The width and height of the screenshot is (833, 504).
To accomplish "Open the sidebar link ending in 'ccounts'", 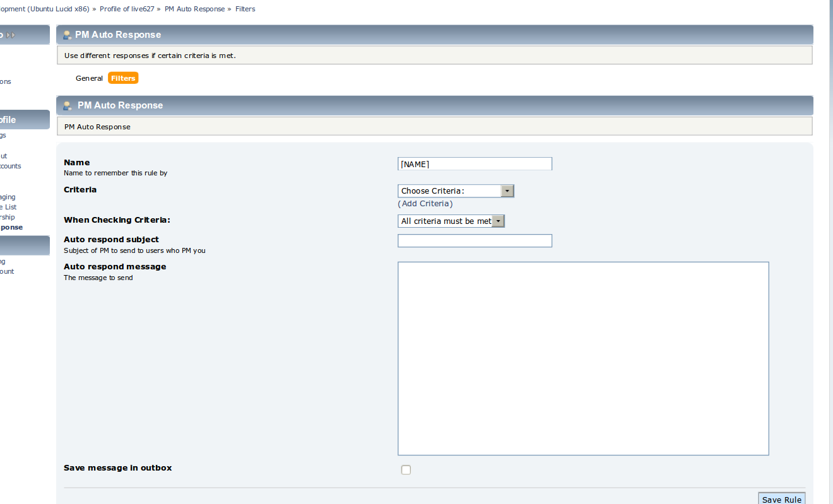I will click(10, 167).
